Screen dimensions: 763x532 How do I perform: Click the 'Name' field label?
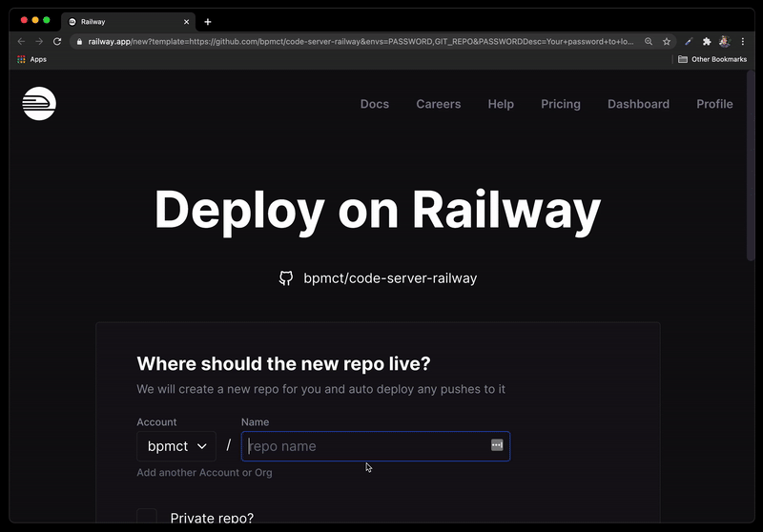(x=255, y=422)
